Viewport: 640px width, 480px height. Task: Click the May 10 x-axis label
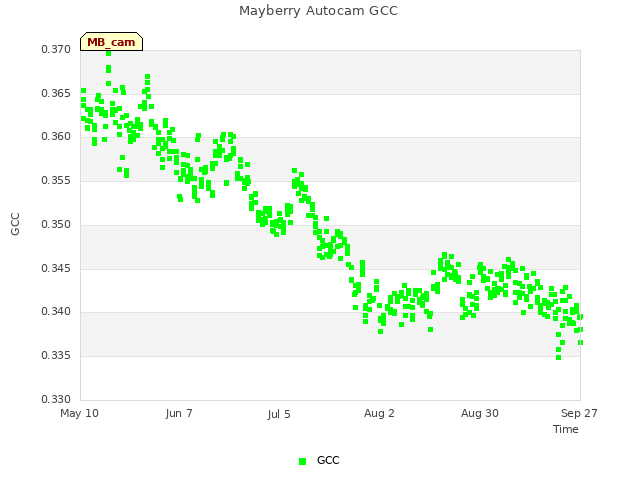(x=79, y=413)
